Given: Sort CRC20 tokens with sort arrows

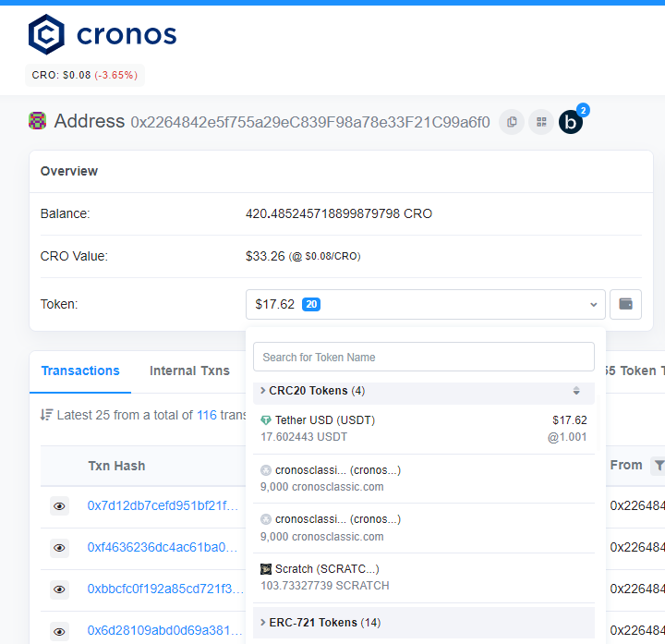Looking at the screenshot, I should [576, 390].
